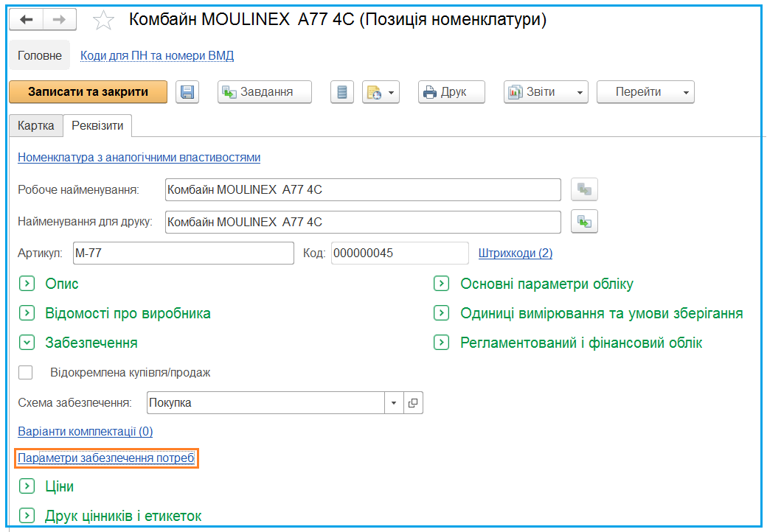767x532 pixels.
Task: Click the icon button next to Найменування для друку field
Action: 584,222
